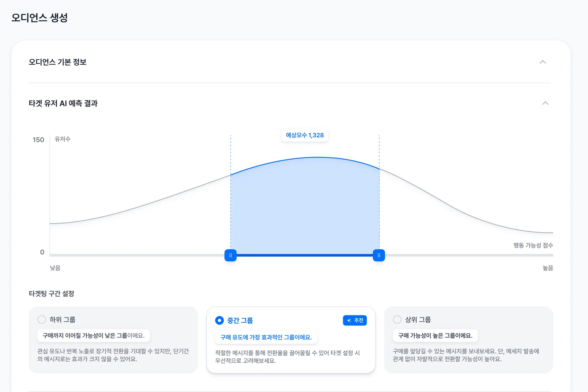Viewport: 588px width, 392px height.
Task: Click the 높음 axis label
Action: click(x=548, y=268)
